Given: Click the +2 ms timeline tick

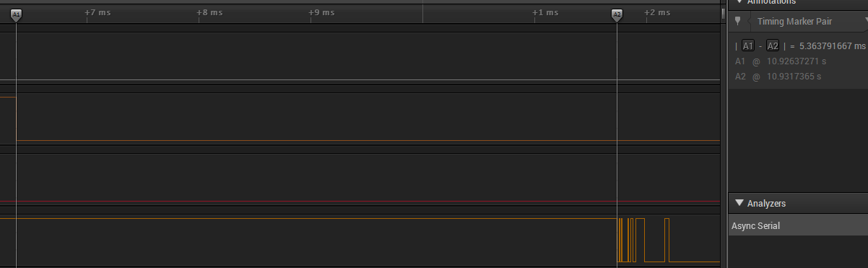Looking at the screenshot, I should [x=657, y=12].
